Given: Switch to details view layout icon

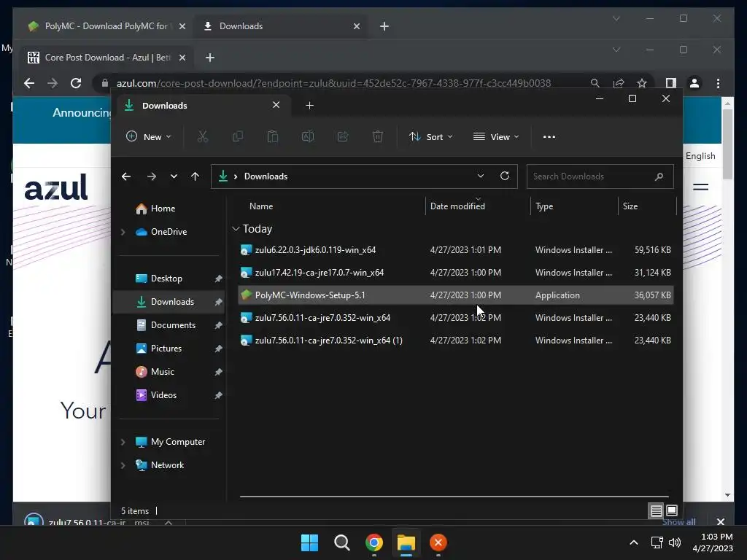Looking at the screenshot, I should click(656, 511).
